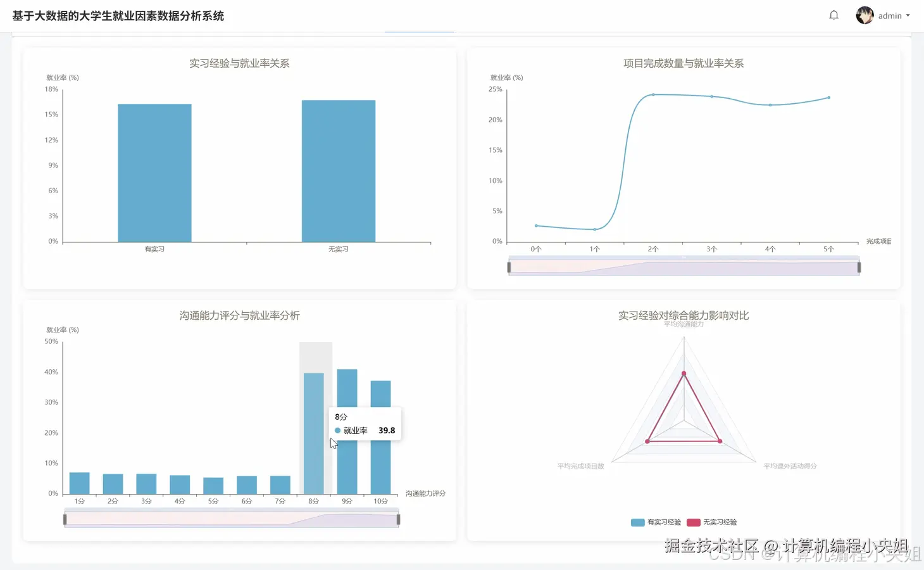
Task: Click the 39.8 value in the tooltip
Action: tap(387, 431)
